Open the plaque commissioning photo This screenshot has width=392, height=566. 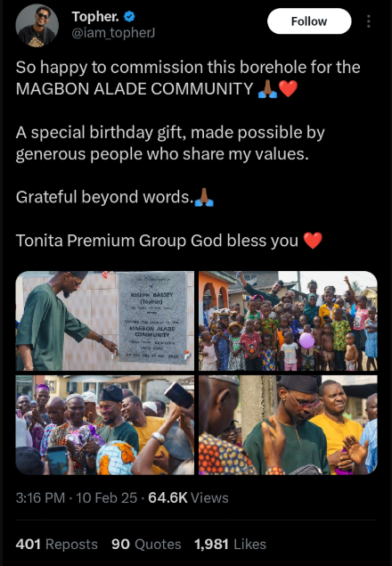104,321
